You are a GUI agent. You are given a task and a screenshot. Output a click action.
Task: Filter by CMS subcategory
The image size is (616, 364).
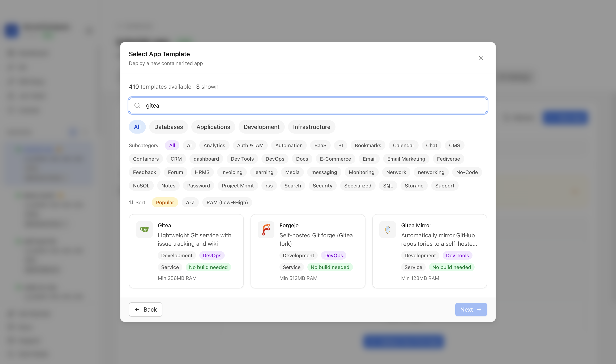click(x=454, y=146)
